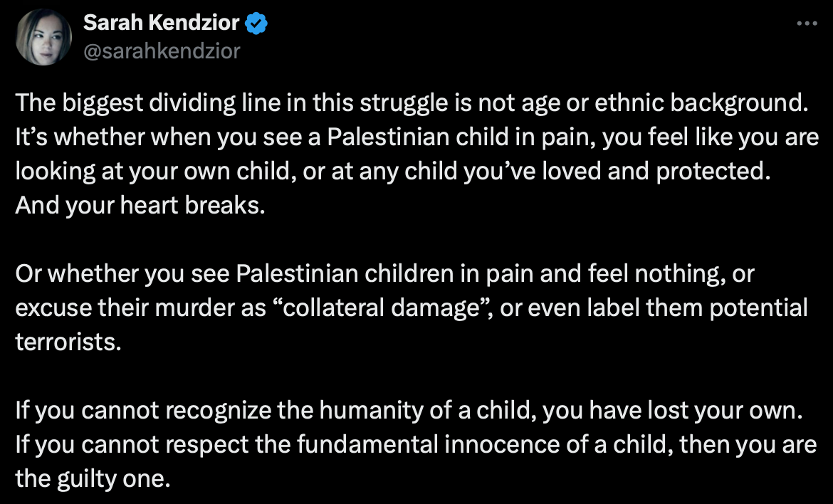The width and height of the screenshot is (833, 504).
Task: Click the line starting "The biggest dividing line"
Action: tap(412, 103)
